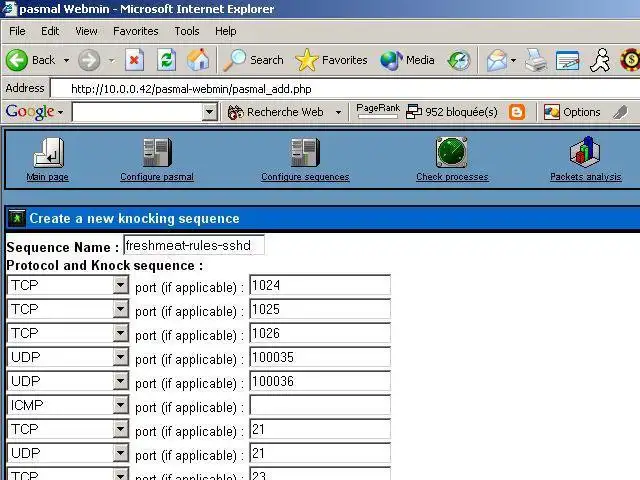Image resolution: width=640 pixels, height=480 pixels.
Task: Open the Edit menu
Action: pyautogui.click(x=50, y=31)
